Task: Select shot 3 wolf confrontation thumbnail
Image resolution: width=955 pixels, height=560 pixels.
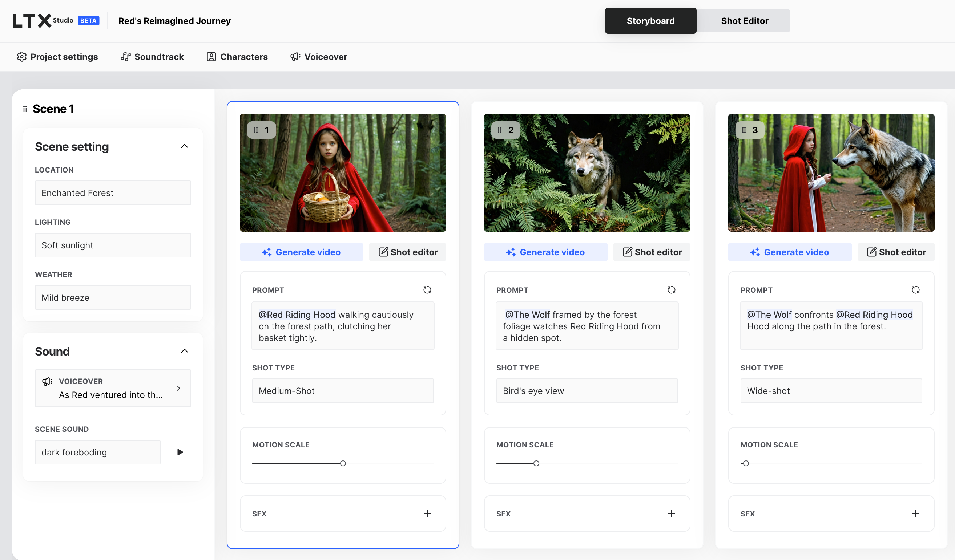Action: pyautogui.click(x=831, y=173)
